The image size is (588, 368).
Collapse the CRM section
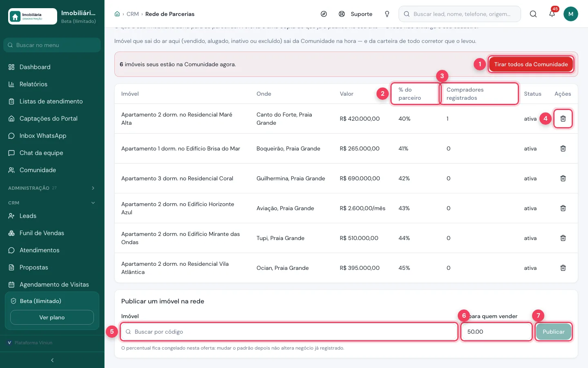(x=52, y=203)
